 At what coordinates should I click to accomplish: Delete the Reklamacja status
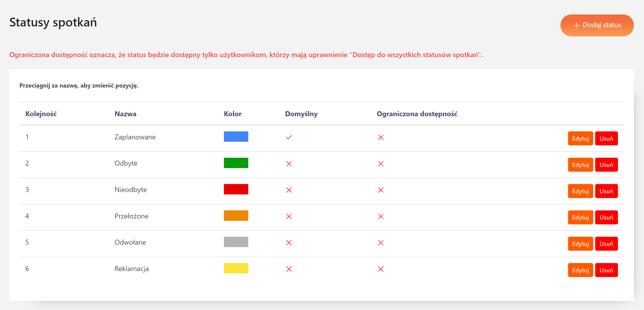click(x=606, y=270)
